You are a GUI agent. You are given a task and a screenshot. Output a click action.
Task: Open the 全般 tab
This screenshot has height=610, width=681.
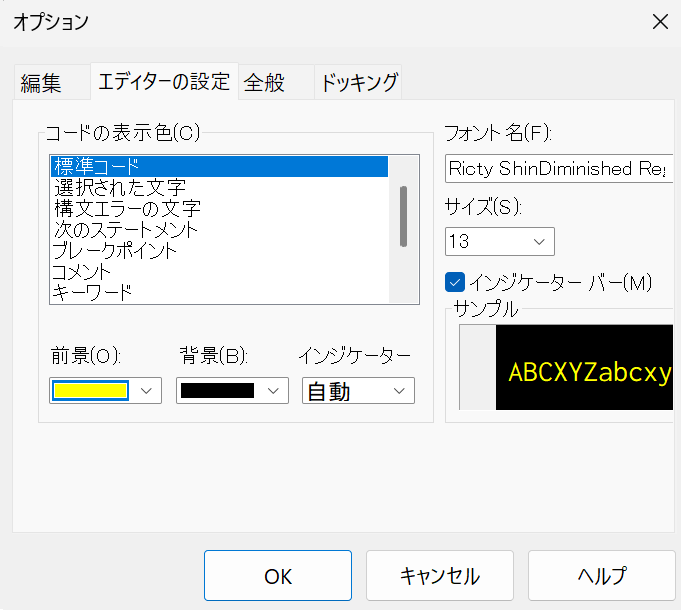[276, 82]
